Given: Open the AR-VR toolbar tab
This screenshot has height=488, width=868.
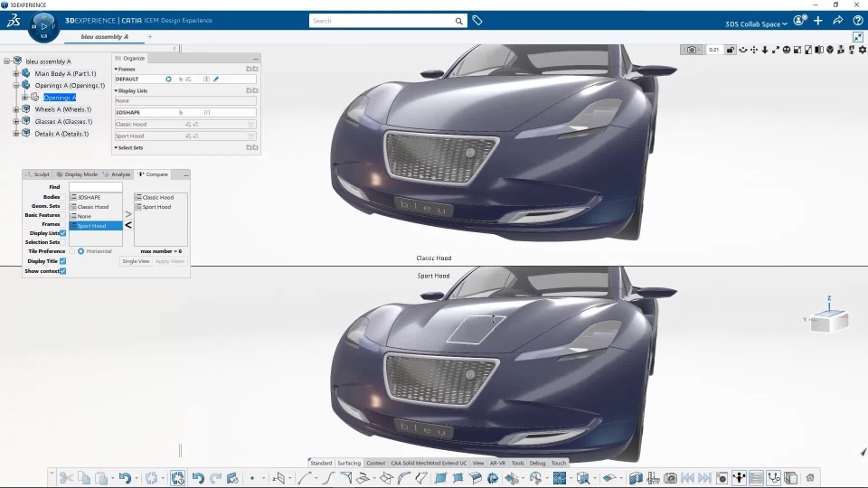Looking at the screenshot, I should [x=497, y=463].
